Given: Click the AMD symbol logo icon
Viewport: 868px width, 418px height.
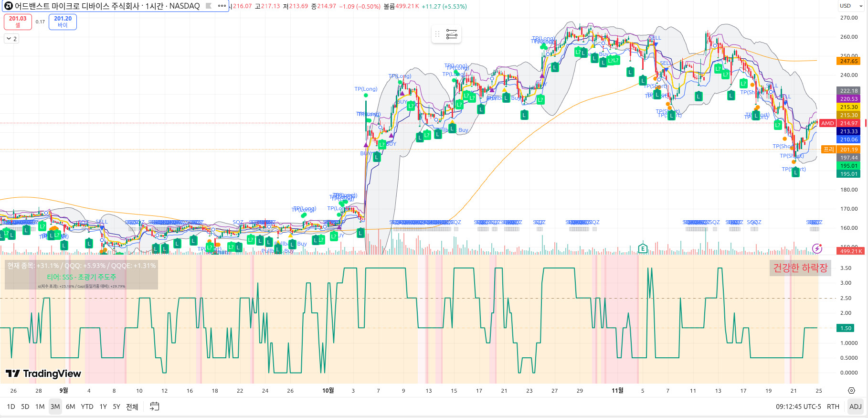Looking at the screenshot, I should point(8,6).
